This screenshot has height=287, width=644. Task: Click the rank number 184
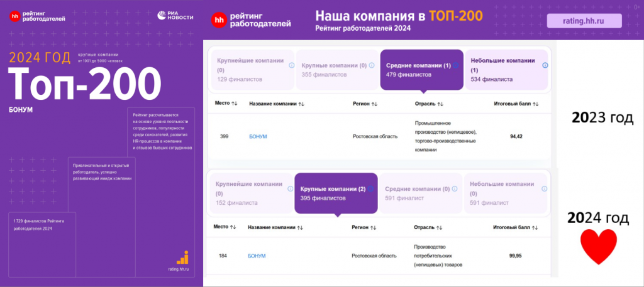223,256
